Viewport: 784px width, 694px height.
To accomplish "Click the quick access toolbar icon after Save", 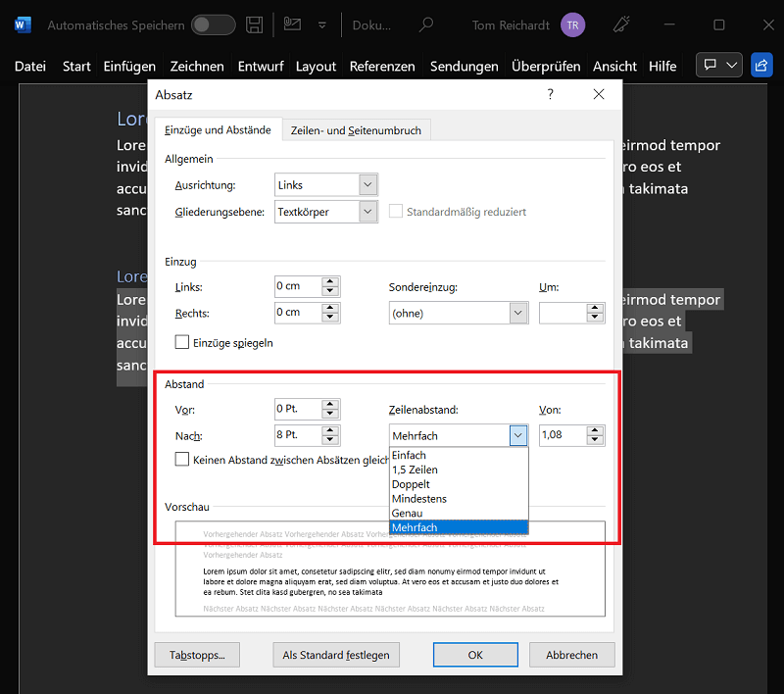I will pos(292,24).
